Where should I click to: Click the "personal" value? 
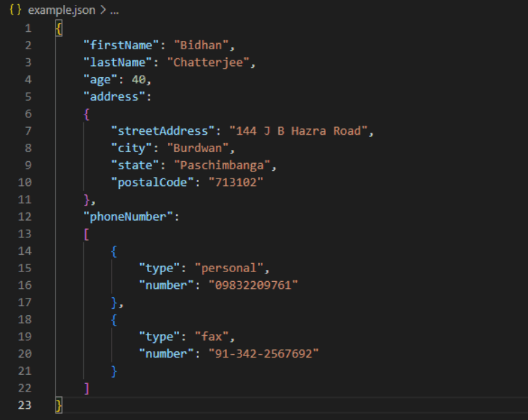click(x=229, y=268)
